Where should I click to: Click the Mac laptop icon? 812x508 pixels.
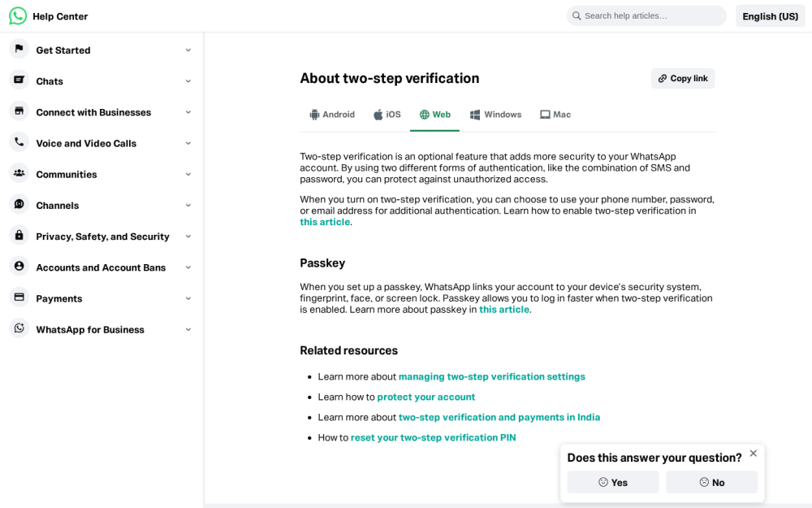(545, 115)
